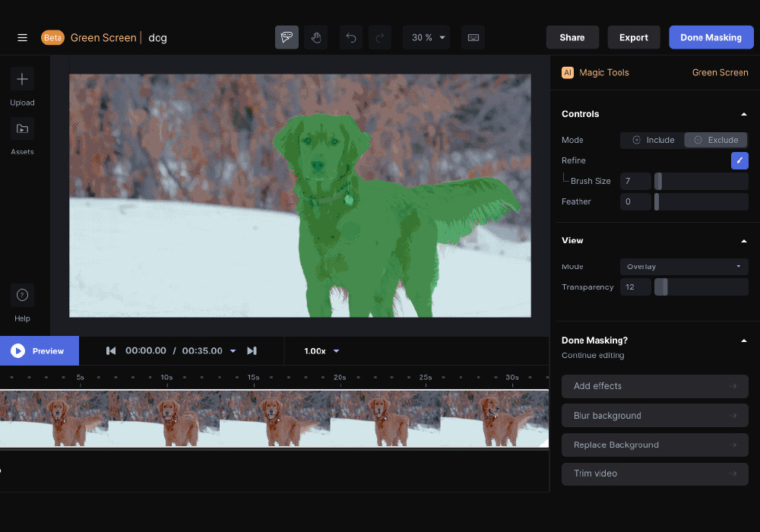Open the 1.00x playback speed dropdown
This screenshot has width=760, height=532.
click(321, 350)
